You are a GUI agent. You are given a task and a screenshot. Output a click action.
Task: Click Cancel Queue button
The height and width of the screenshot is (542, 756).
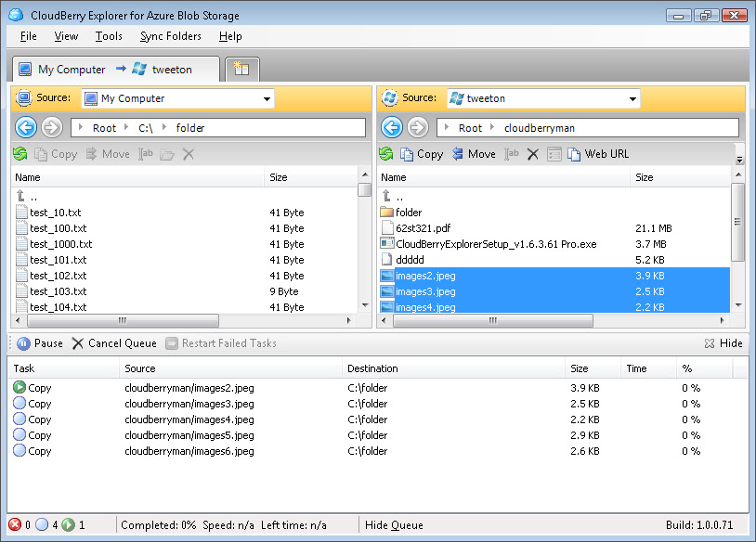click(115, 343)
